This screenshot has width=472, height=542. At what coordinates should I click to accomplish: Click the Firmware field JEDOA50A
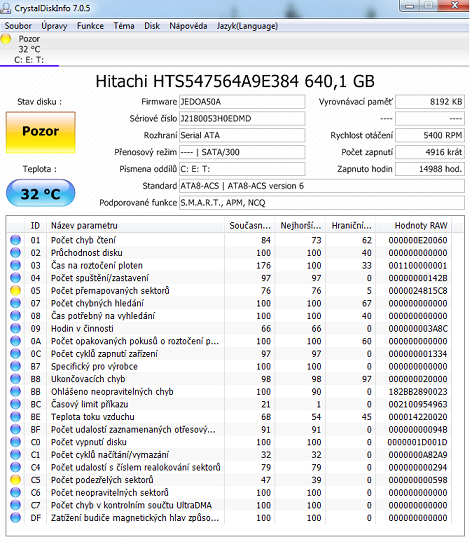click(242, 102)
